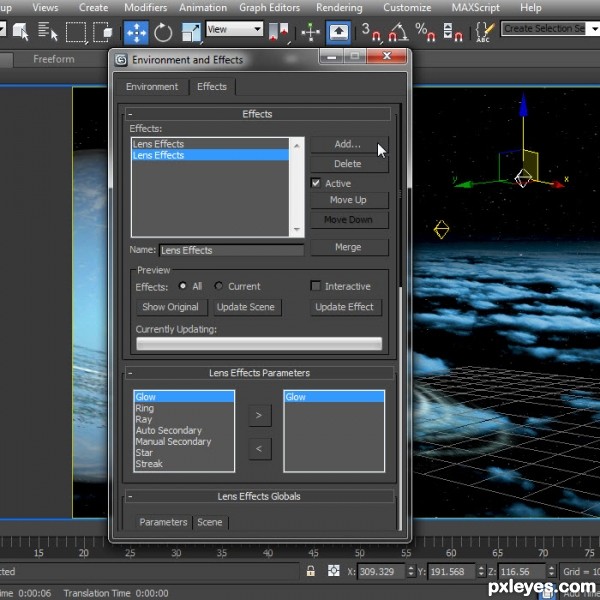Add selected lens effect with > button
The height and width of the screenshot is (600, 600).
259,415
